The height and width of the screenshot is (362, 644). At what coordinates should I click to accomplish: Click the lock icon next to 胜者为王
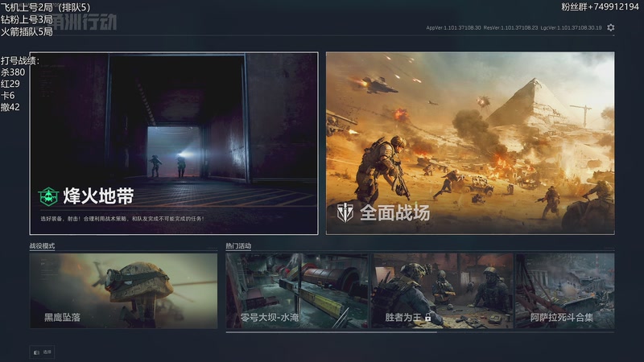428,317
